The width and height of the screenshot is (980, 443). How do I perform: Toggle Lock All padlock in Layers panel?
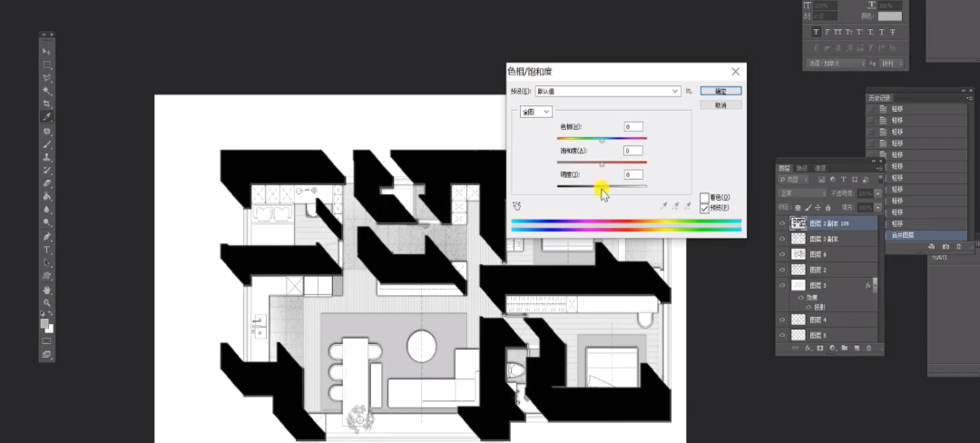(x=828, y=208)
